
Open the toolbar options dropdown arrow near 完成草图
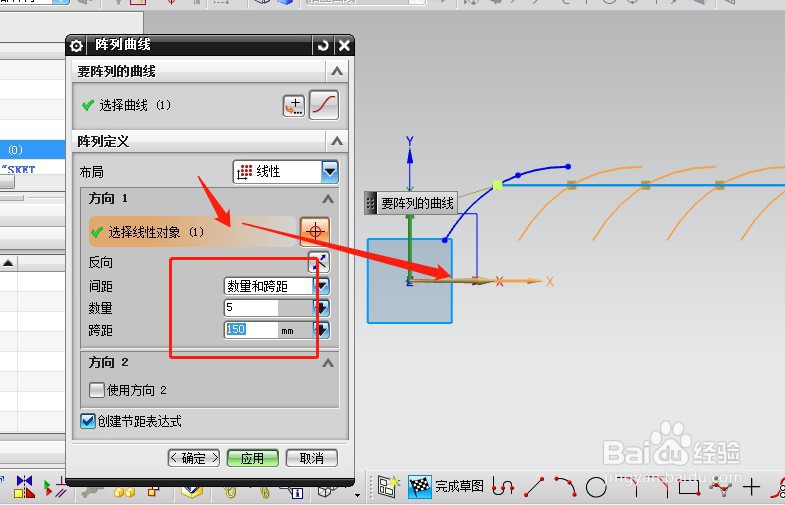pos(357,495)
